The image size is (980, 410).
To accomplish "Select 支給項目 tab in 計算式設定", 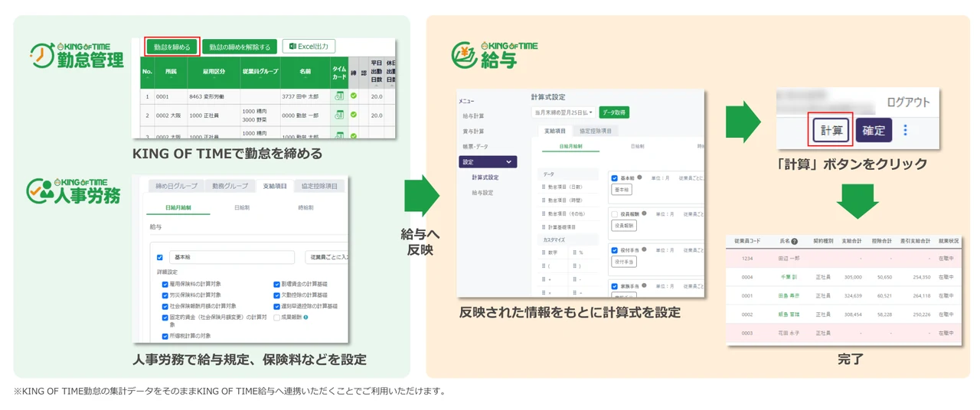I will 554,131.
